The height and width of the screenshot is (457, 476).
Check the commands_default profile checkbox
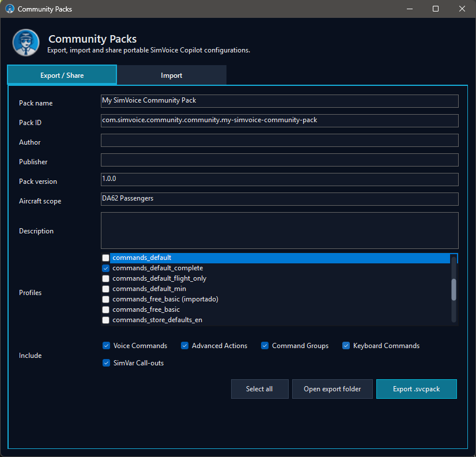click(x=105, y=258)
